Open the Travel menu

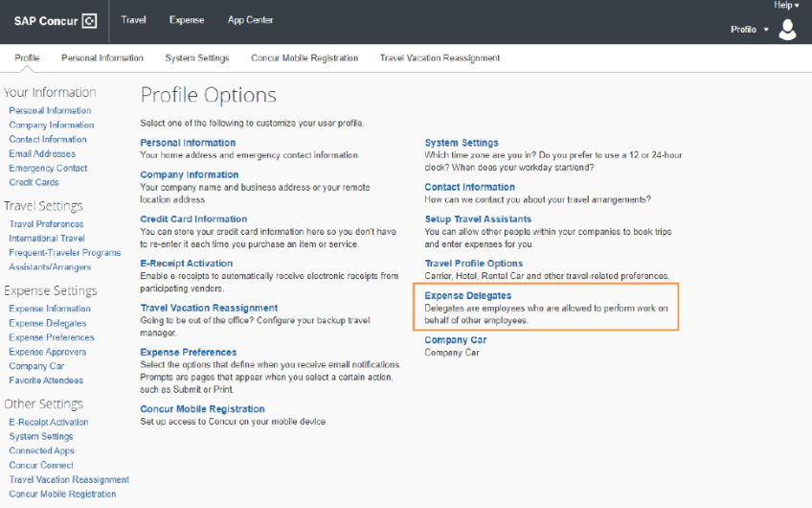pyautogui.click(x=133, y=20)
